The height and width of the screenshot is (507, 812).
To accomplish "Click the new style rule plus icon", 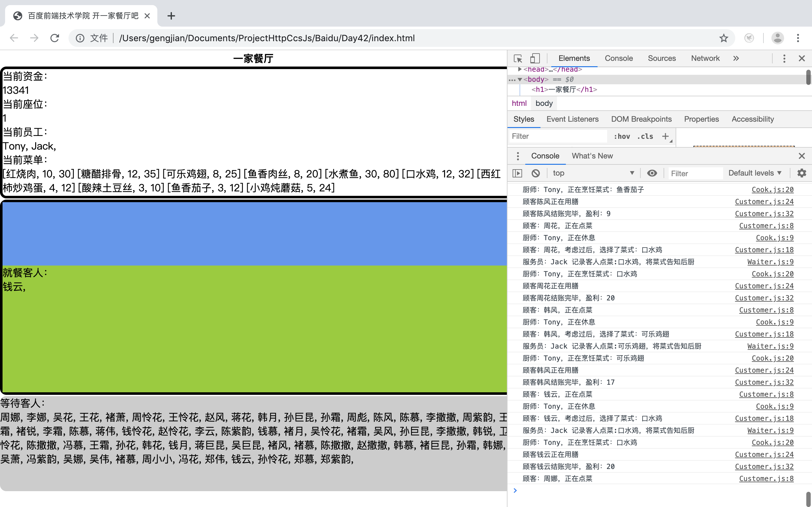I will pos(665,136).
